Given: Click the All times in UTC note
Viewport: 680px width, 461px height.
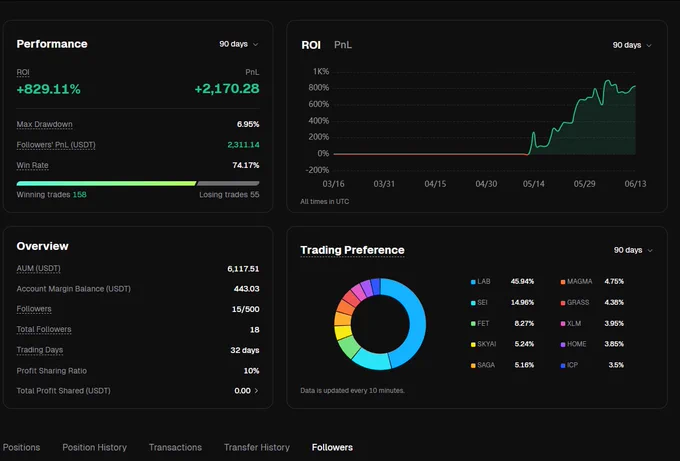Looking at the screenshot, I should pos(324,202).
